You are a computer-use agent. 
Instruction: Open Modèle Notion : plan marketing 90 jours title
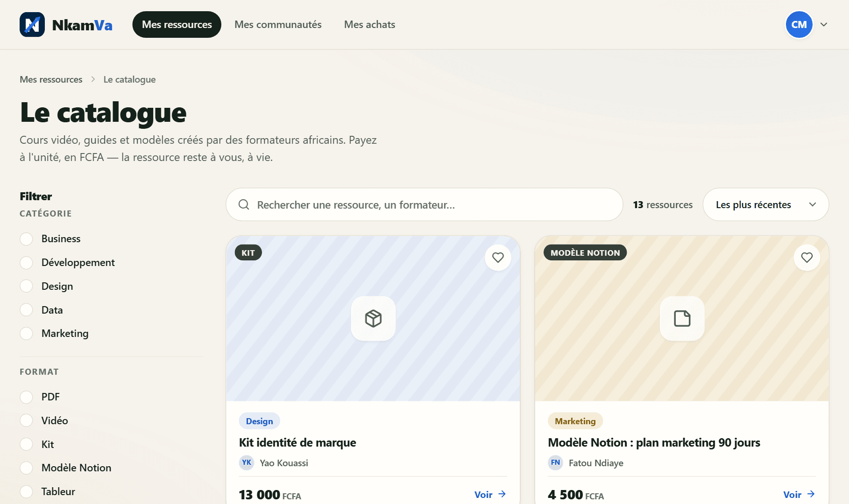[x=654, y=442]
